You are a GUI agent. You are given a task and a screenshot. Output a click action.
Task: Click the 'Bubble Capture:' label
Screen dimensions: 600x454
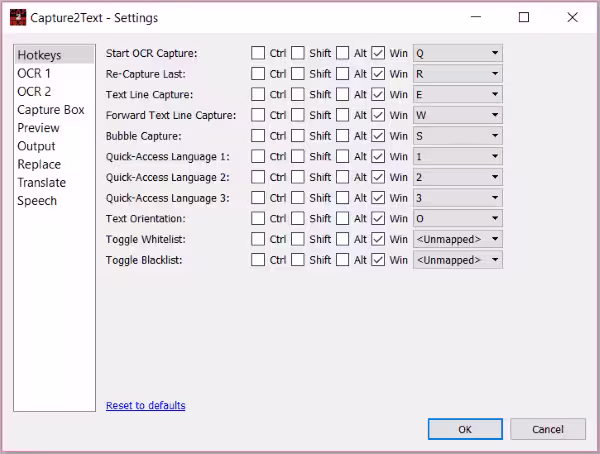click(x=143, y=136)
